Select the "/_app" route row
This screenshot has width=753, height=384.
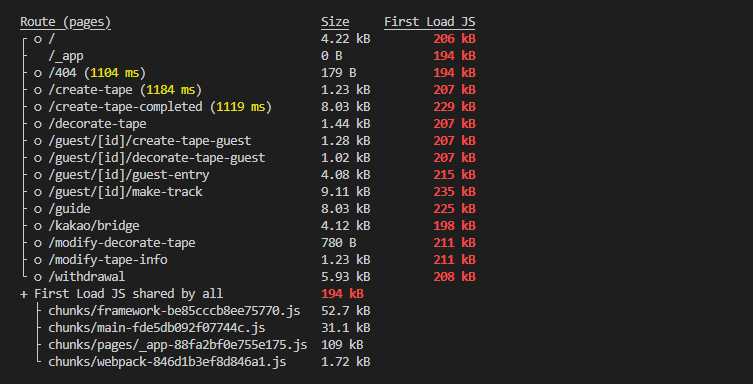click(66, 56)
